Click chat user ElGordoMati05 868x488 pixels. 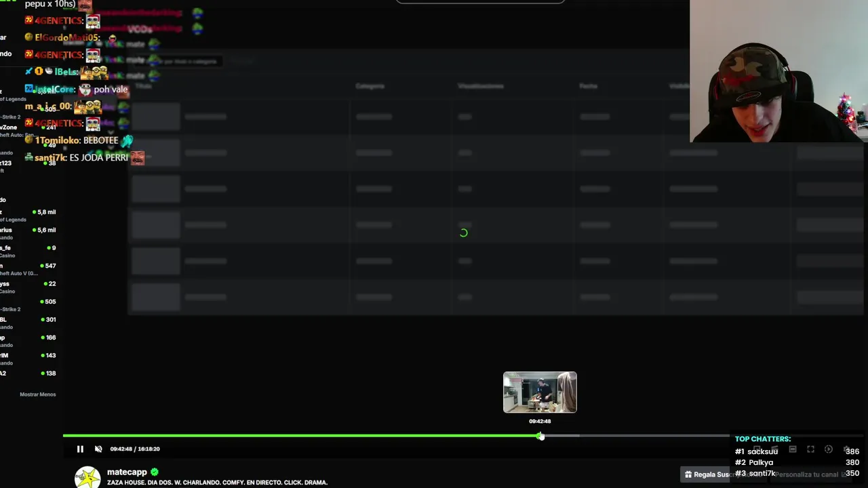pos(67,38)
